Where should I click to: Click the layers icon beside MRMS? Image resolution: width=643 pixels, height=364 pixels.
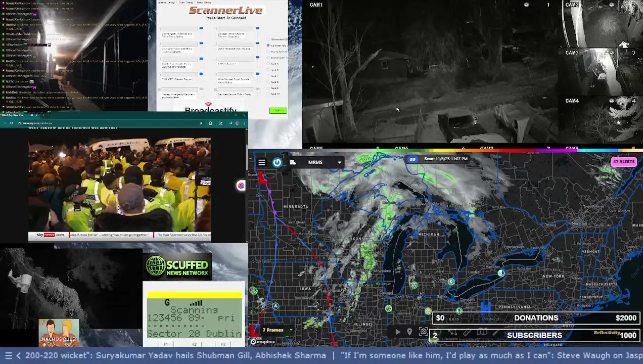tap(293, 162)
